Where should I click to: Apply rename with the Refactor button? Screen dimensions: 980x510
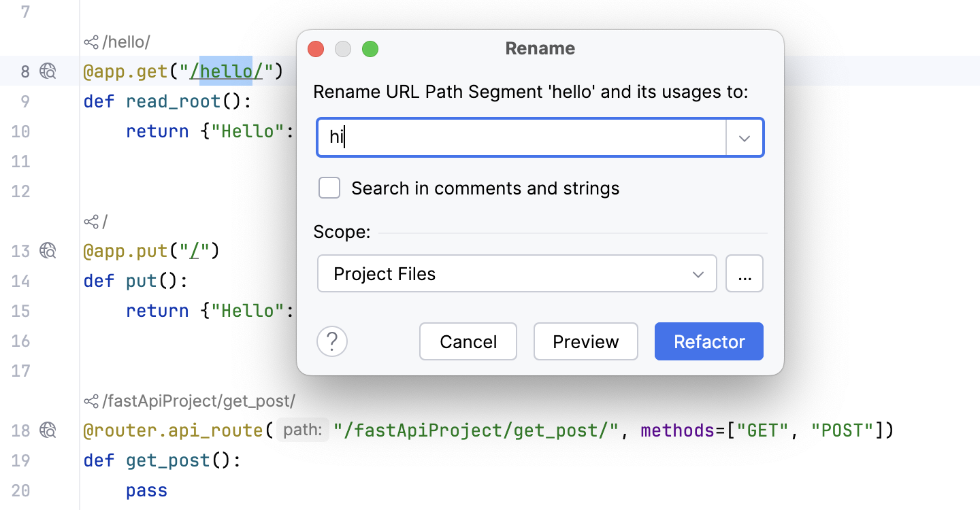(x=708, y=341)
